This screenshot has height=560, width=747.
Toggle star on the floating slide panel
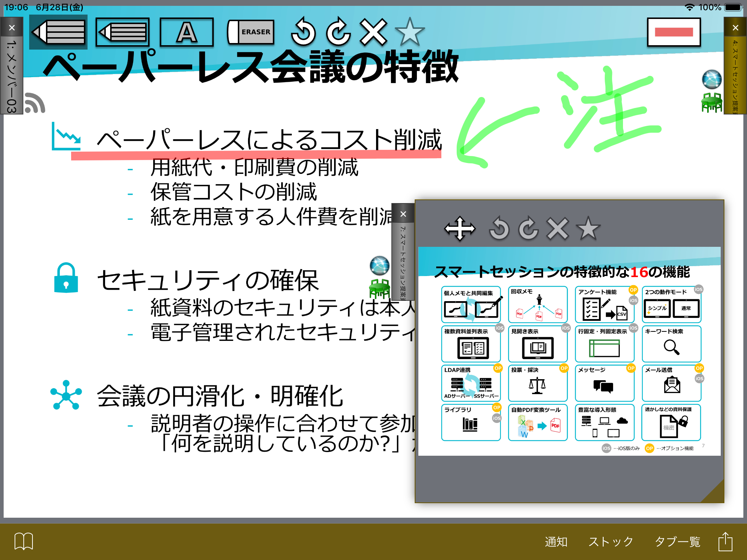588,229
